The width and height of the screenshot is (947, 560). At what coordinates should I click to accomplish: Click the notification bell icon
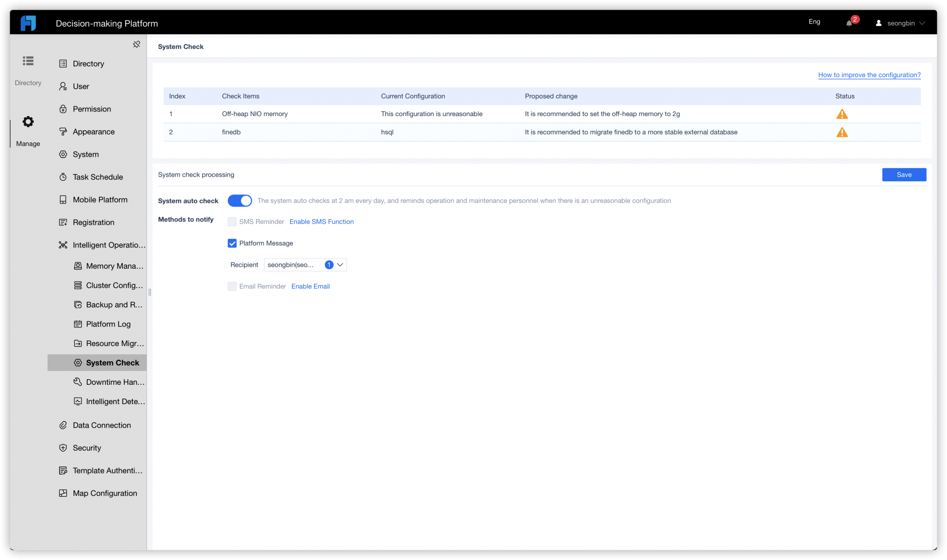tap(850, 23)
